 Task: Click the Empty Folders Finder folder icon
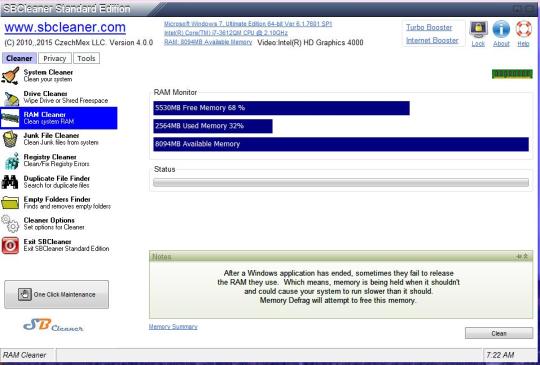click(10, 203)
